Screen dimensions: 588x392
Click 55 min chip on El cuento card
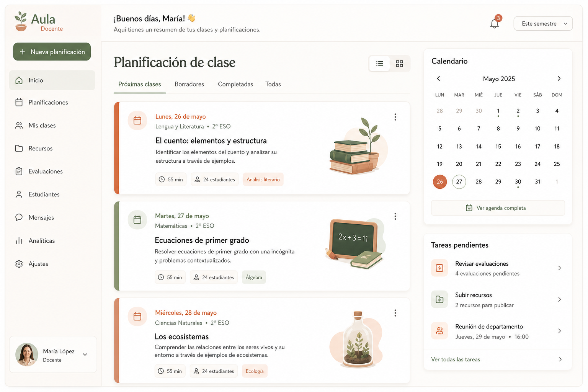point(171,180)
